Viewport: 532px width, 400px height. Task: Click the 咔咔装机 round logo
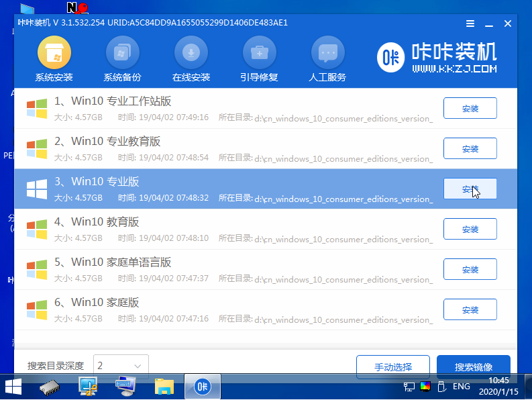click(x=390, y=58)
